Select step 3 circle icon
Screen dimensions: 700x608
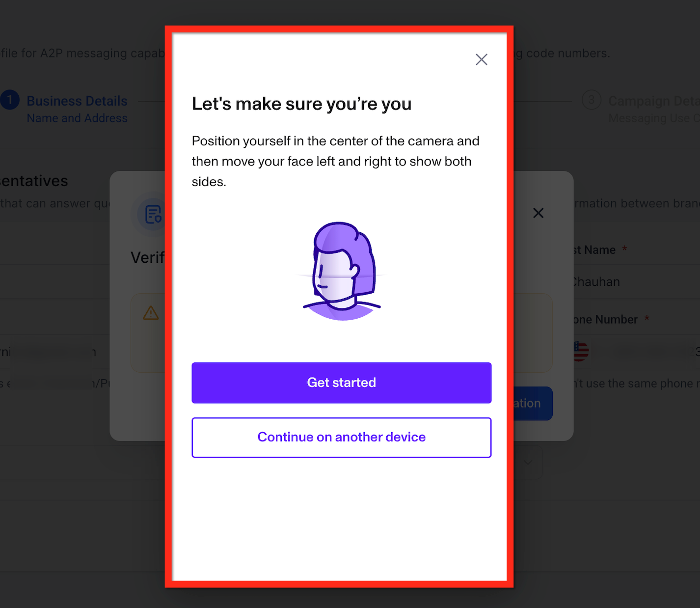point(592,100)
